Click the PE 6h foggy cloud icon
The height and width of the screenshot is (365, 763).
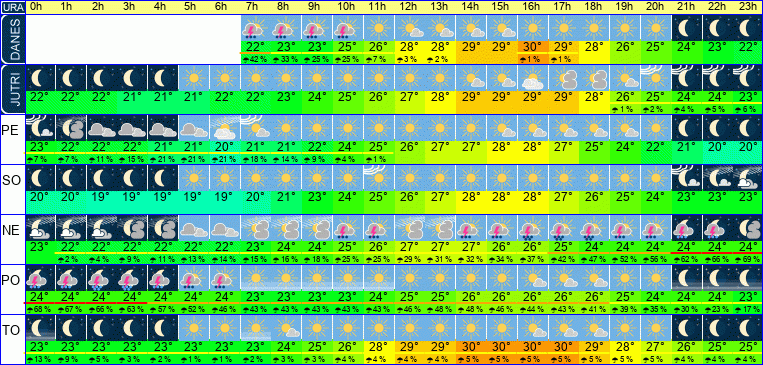point(224,127)
